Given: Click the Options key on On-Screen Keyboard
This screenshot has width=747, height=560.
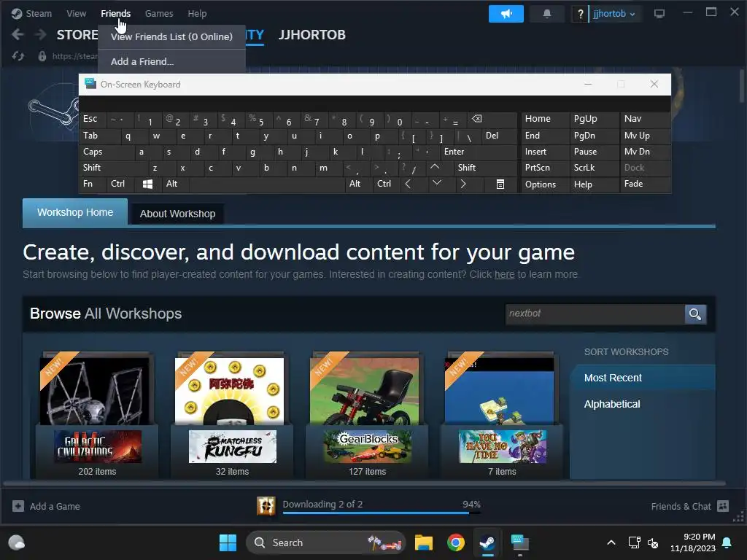Looking at the screenshot, I should click(545, 184).
